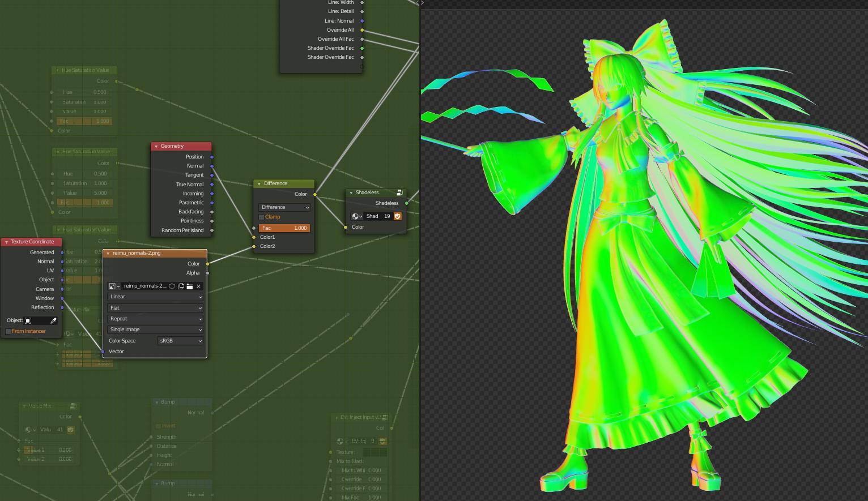Unlink the image with the X icon
868x501 pixels.
[198, 286]
